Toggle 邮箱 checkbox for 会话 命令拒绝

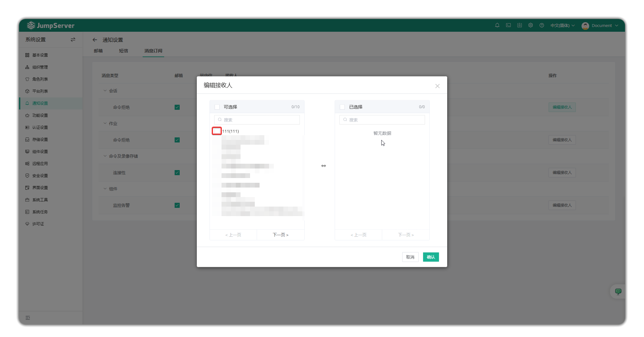tap(177, 107)
